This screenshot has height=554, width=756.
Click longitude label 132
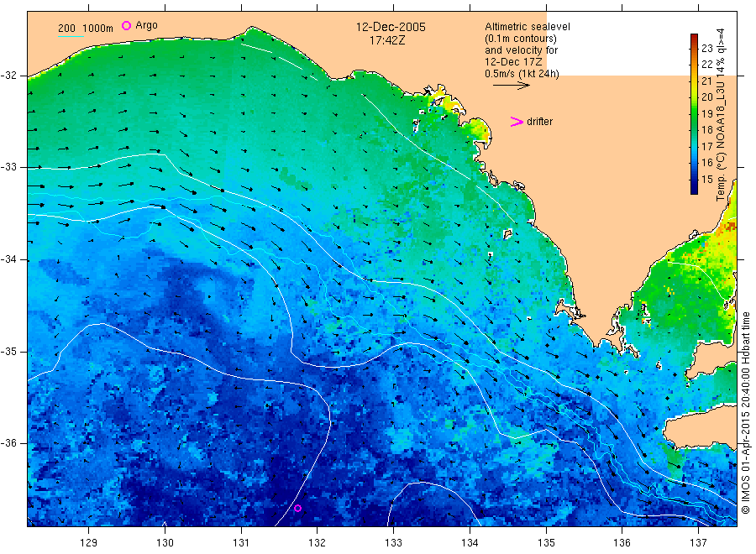coord(318,543)
